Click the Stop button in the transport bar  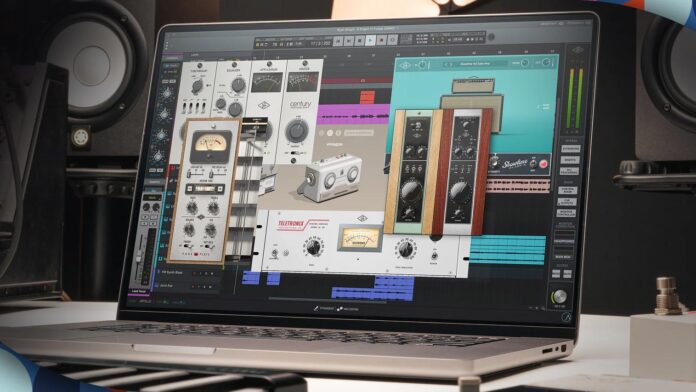pyautogui.click(x=360, y=41)
